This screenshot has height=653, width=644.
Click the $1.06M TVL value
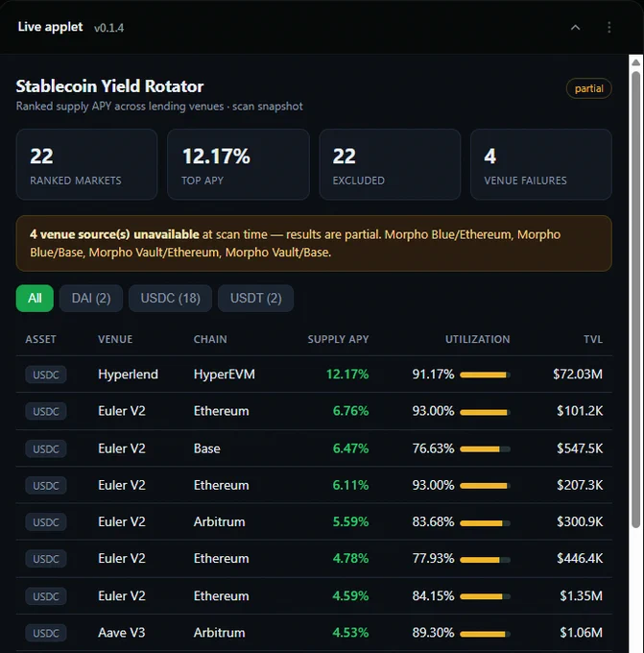[x=582, y=633]
